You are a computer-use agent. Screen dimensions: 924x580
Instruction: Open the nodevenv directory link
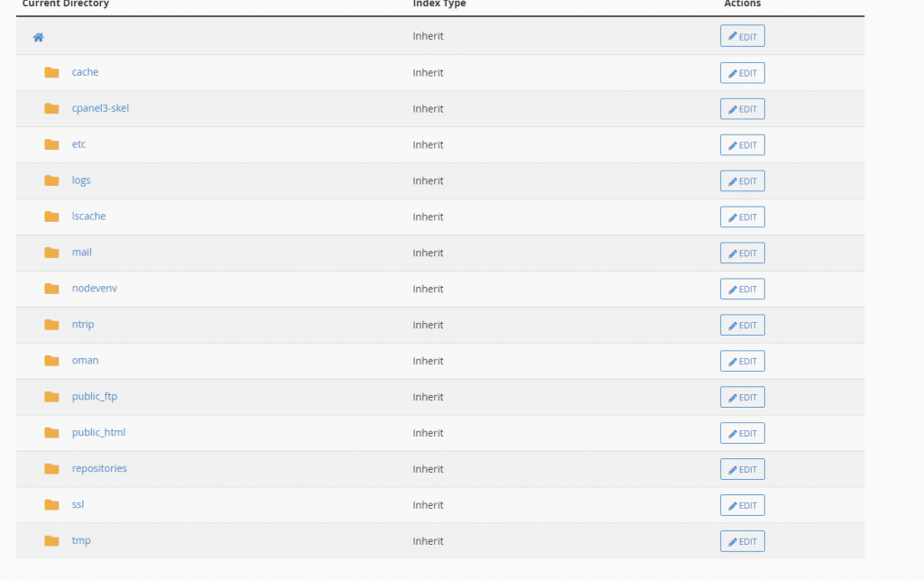click(x=94, y=289)
